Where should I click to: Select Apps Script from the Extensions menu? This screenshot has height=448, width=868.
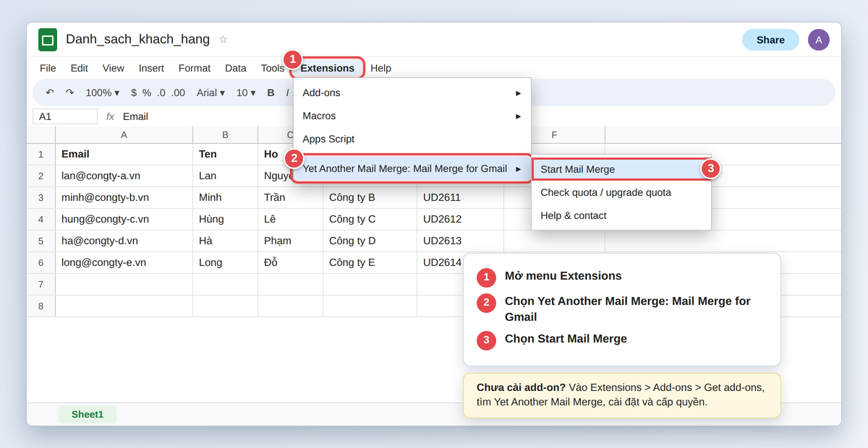(x=412, y=139)
